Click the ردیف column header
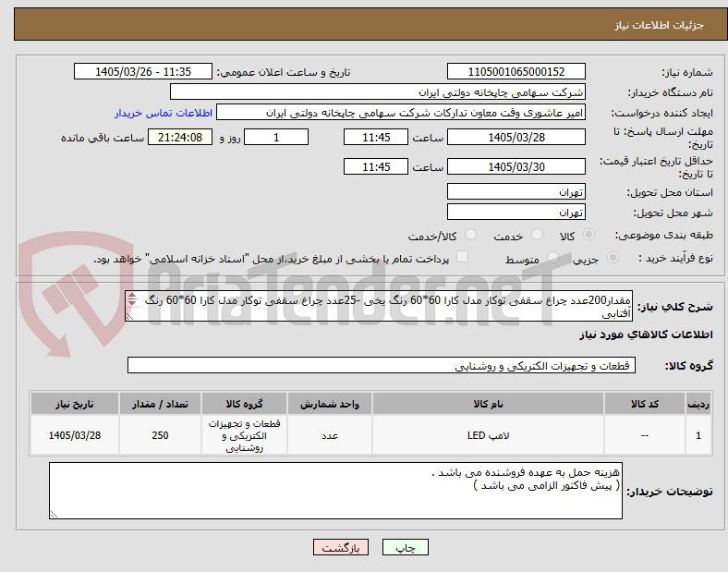The image size is (728, 572). point(698,404)
